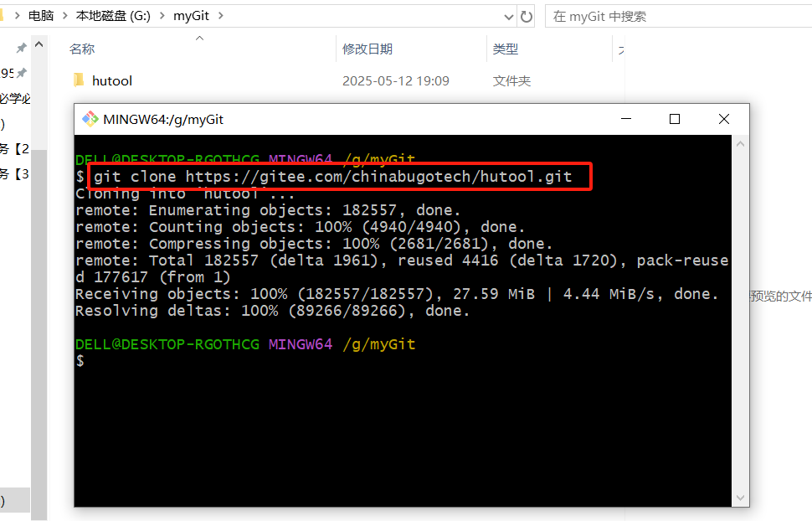812x521 pixels.
Task: Close the MINGW64 terminal window
Action: (724, 119)
